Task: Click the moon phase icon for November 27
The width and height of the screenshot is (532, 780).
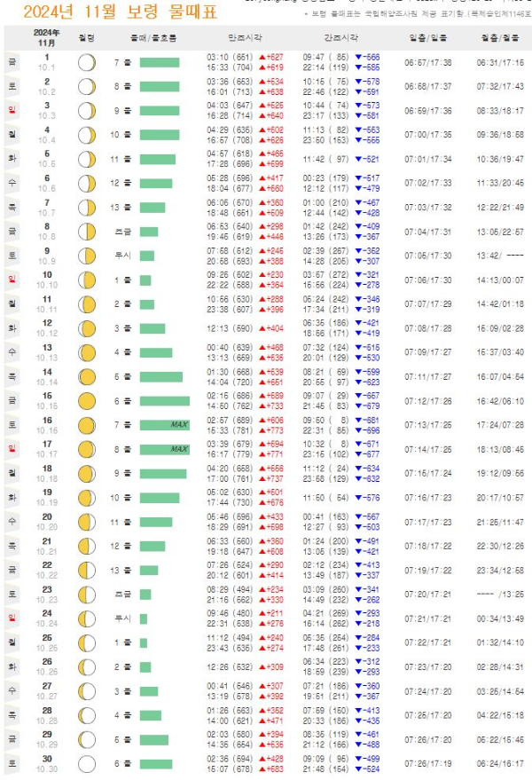Action: [87, 691]
